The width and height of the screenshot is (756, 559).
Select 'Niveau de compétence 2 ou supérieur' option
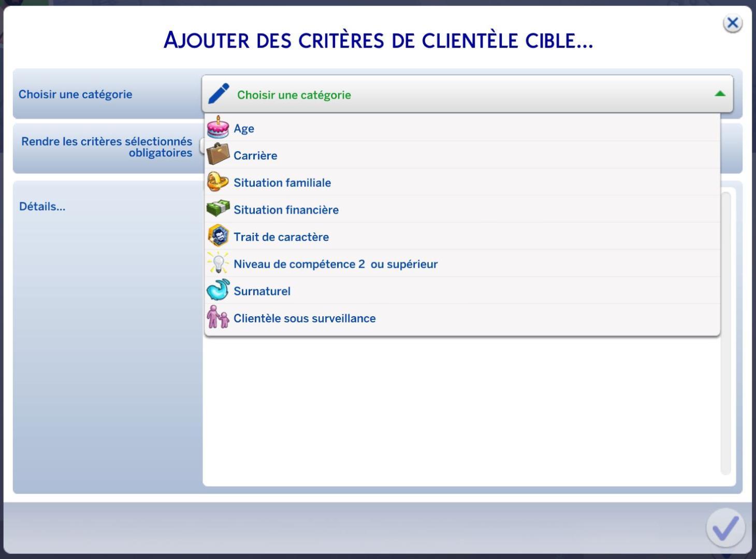pyautogui.click(x=335, y=264)
